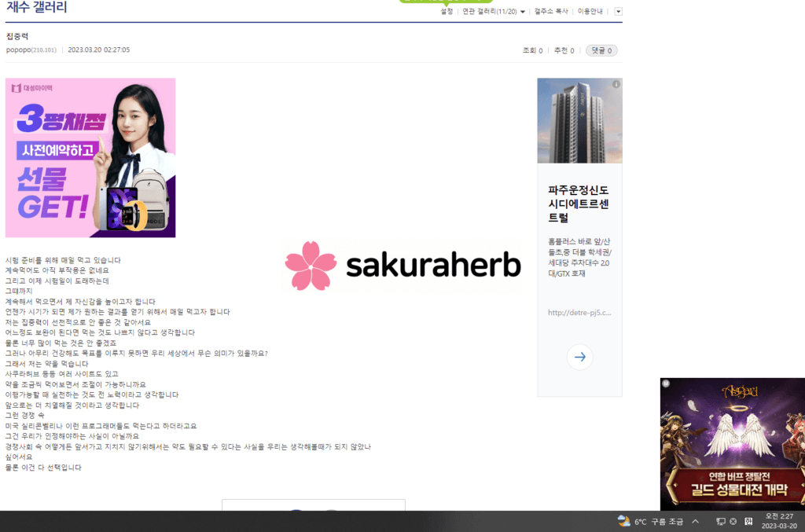Click the circled X tray icon
805x532 pixels.
click(733, 521)
